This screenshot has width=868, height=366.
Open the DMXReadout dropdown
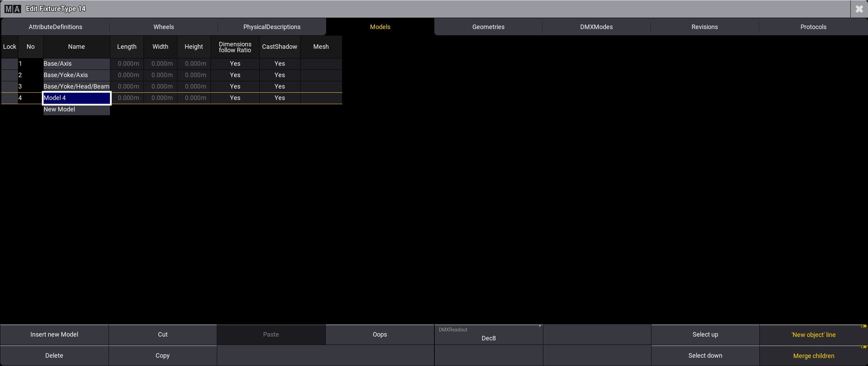[488, 335]
